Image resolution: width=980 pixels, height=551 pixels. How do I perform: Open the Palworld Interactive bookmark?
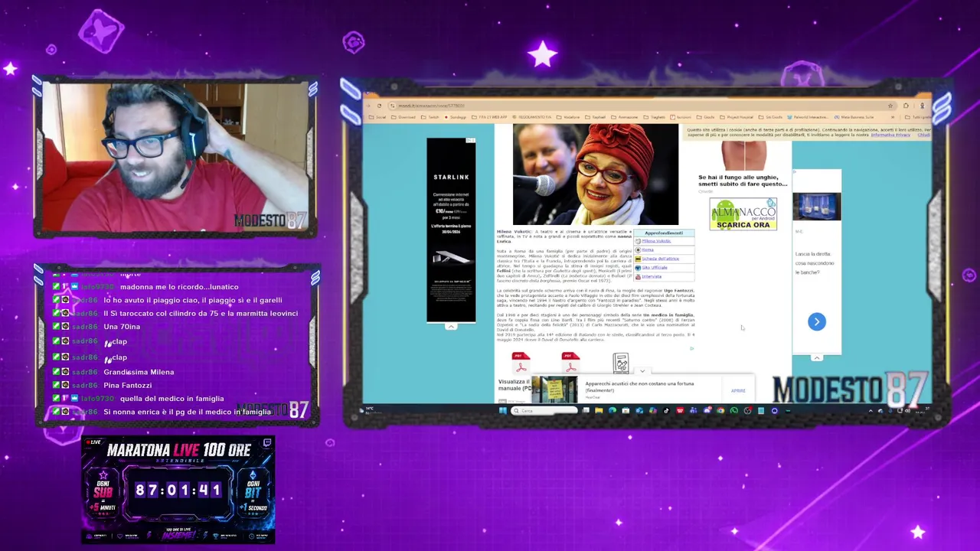click(807, 117)
